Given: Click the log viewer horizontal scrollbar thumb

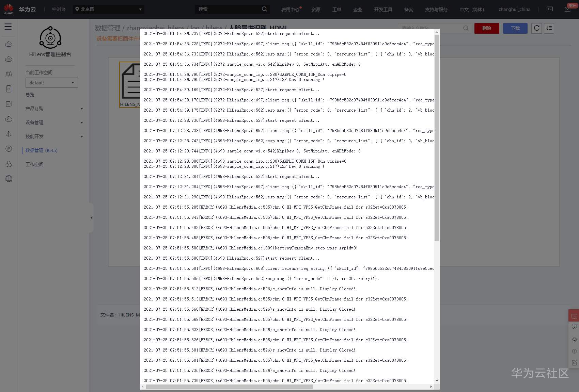Looking at the screenshot, I should (229, 387).
